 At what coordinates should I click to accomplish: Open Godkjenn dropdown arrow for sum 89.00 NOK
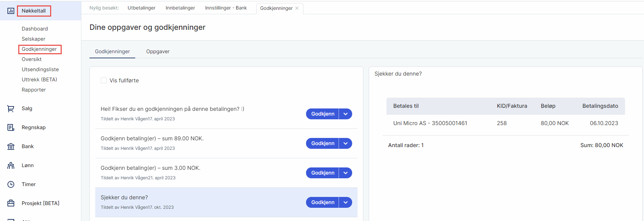pos(345,143)
